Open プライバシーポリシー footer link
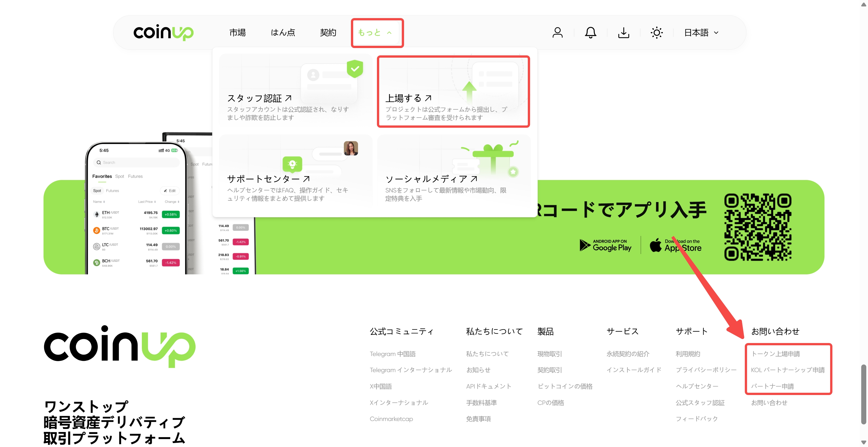Image resolution: width=868 pixels, height=447 pixels. (706, 370)
